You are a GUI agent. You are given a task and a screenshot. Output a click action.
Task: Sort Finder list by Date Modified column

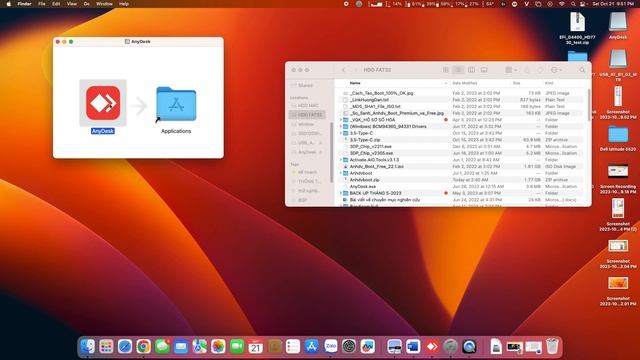pyautogui.click(x=464, y=83)
